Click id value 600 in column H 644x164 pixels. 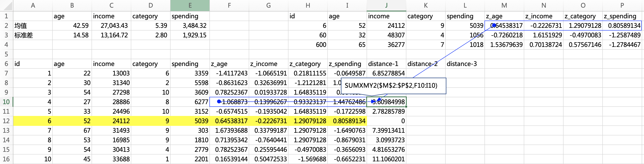pos(308,44)
